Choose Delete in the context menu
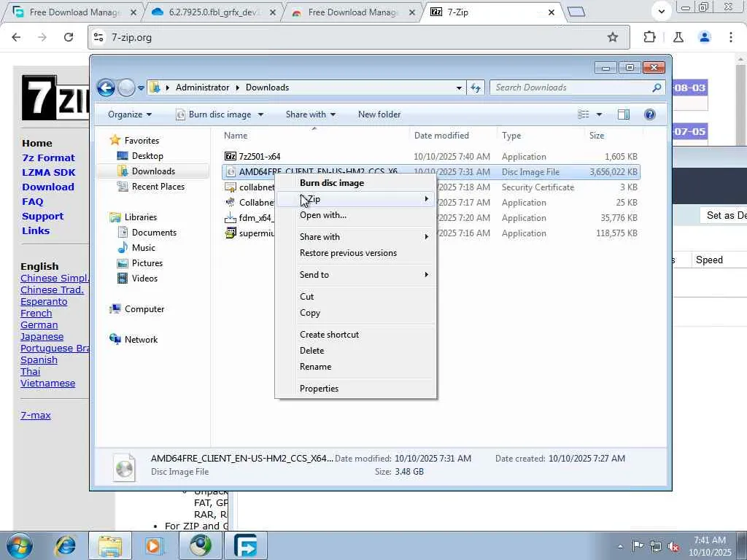 pos(355,351)
